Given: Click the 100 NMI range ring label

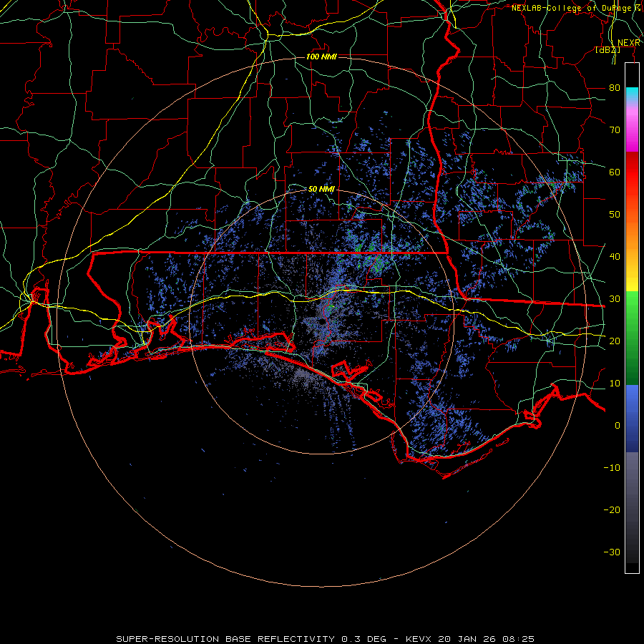Looking at the screenshot, I should point(321,57).
